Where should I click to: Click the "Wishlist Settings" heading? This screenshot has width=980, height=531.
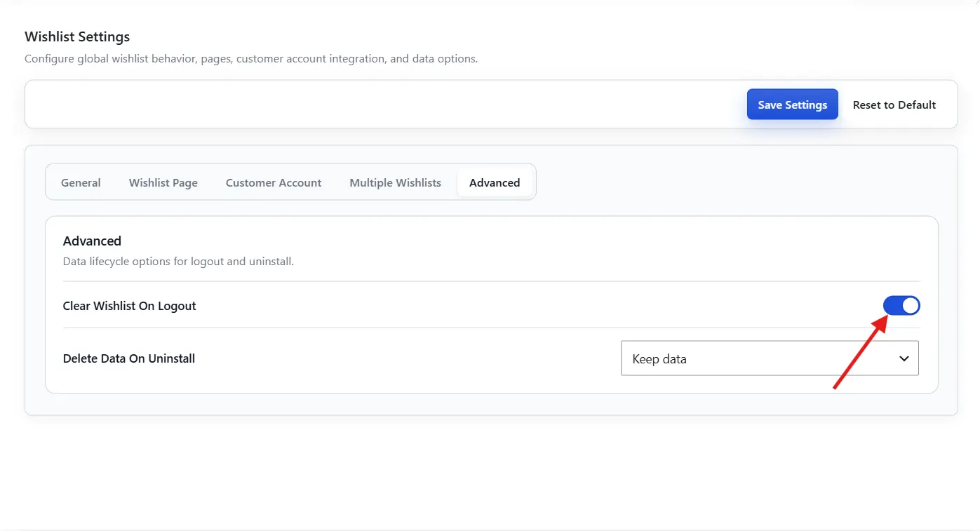77,36
